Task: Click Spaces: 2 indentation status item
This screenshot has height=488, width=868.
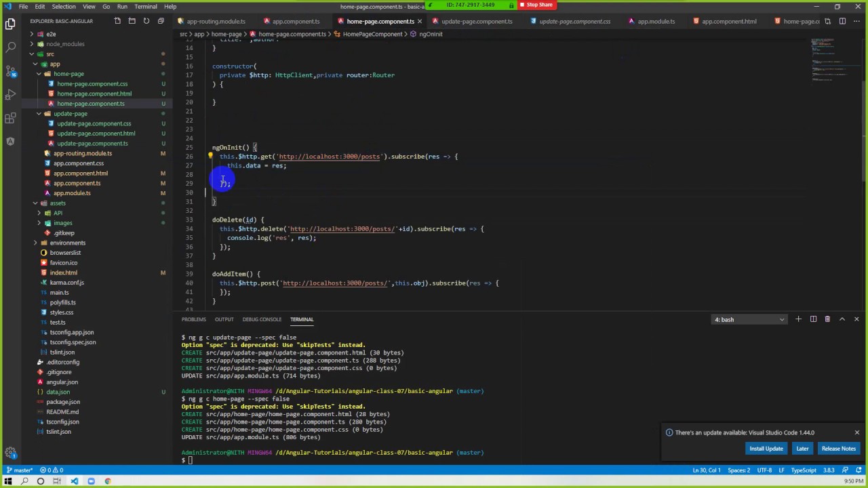Action: pyautogui.click(x=738, y=470)
